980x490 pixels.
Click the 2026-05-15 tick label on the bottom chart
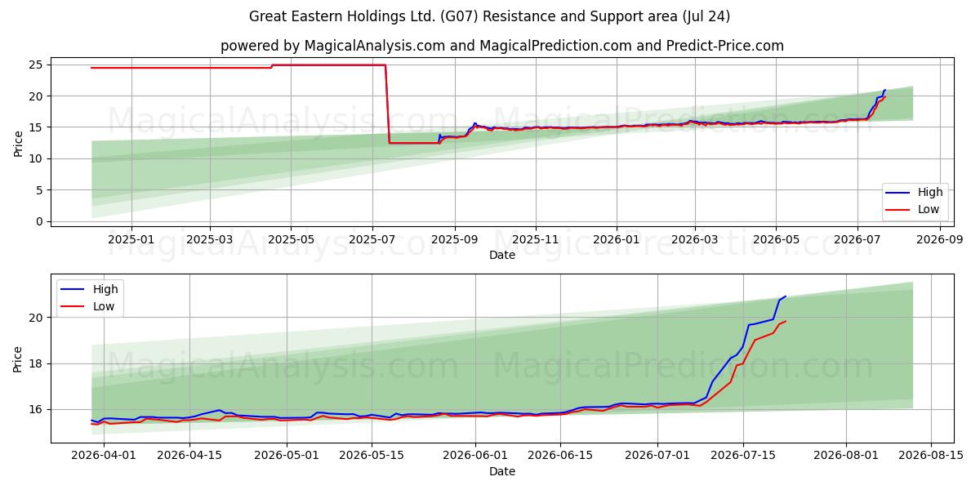pos(372,456)
